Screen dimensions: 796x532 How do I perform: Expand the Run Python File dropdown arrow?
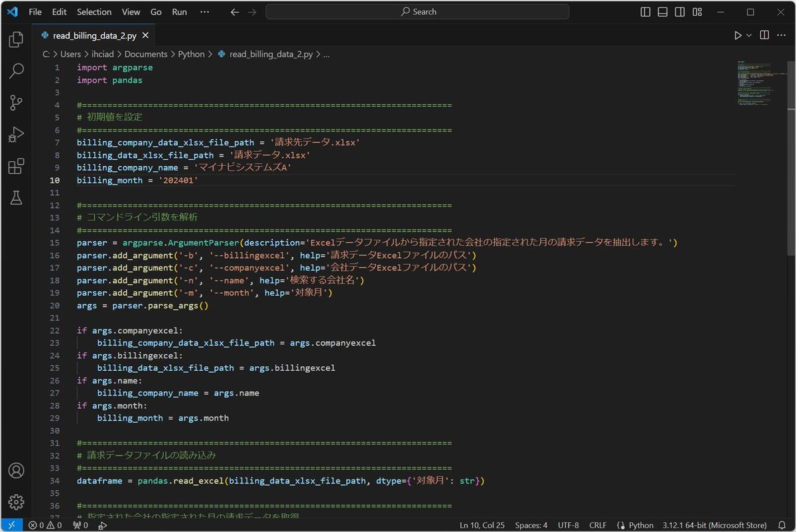click(x=750, y=35)
